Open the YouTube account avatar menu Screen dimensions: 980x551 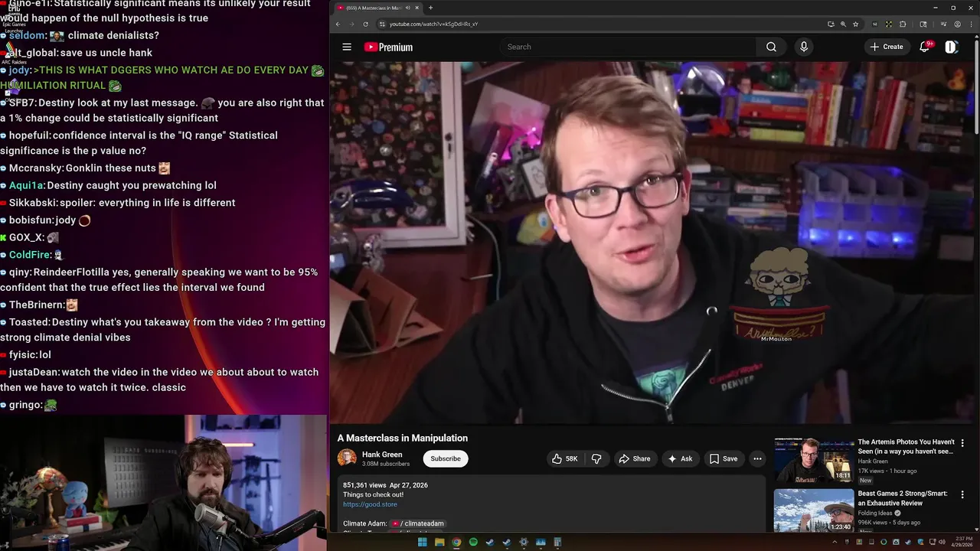pyautogui.click(x=951, y=47)
